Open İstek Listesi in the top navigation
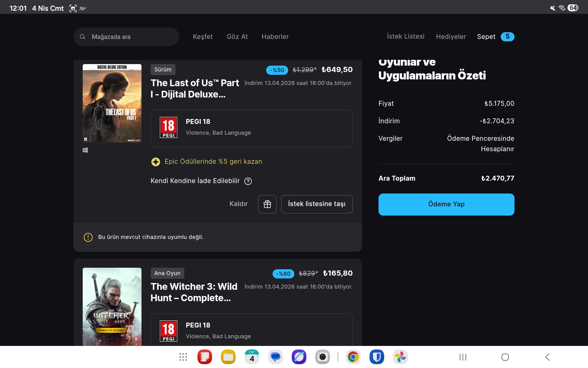588x368 pixels. pos(406,36)
